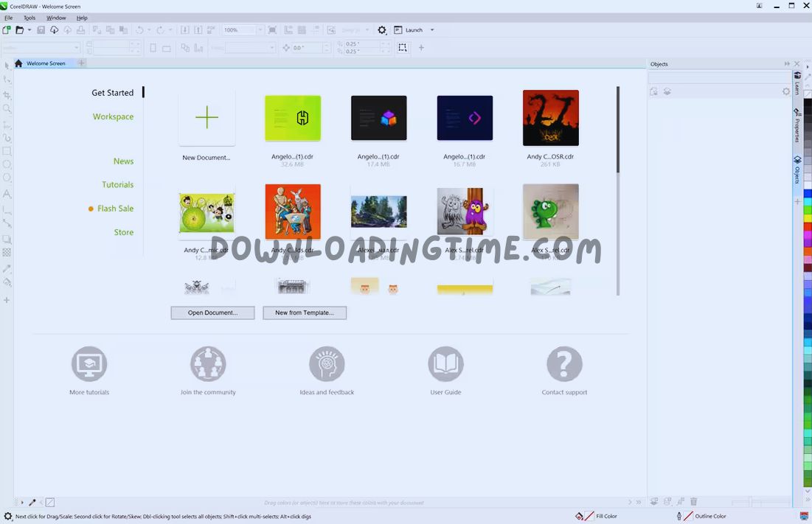Click the Undo icon on the toolbar
The height and width of the screenshot is (524, 812).
139,29
